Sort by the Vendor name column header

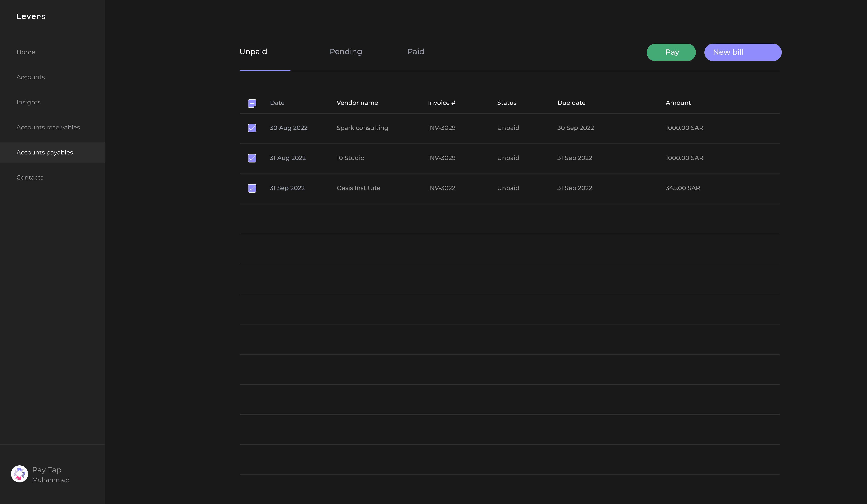pos(357,103)
